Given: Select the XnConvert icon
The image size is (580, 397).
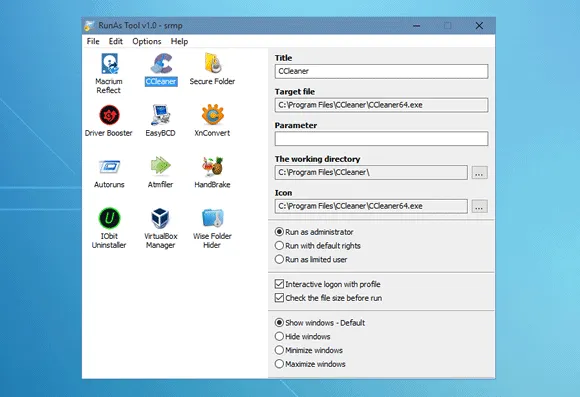Looking at the screenshot, I should 212,115.
